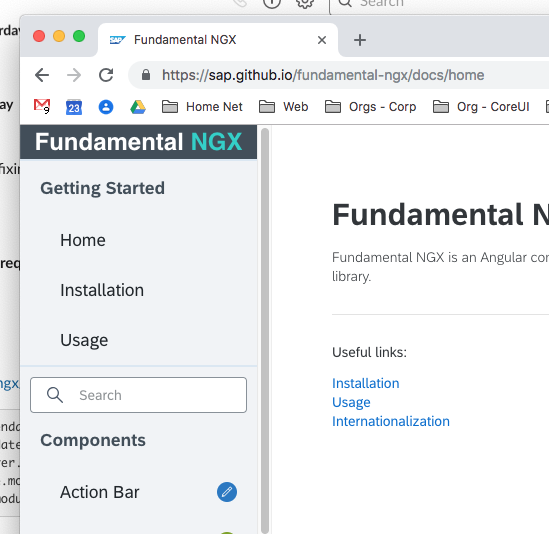This screenshot has width=549, height=534.
Task: Click the Components section heading
Action: tap(93, 440)
